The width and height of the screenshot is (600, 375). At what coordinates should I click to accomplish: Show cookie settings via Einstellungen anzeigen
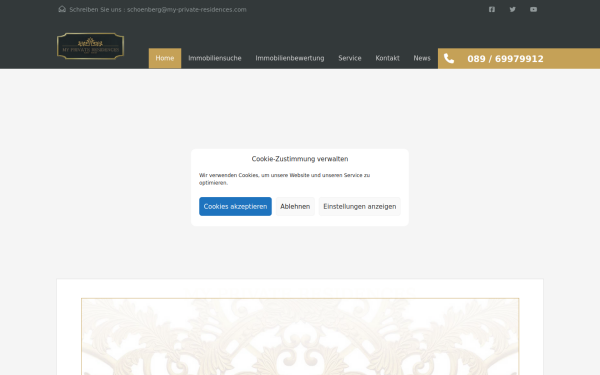pos(360,207)
